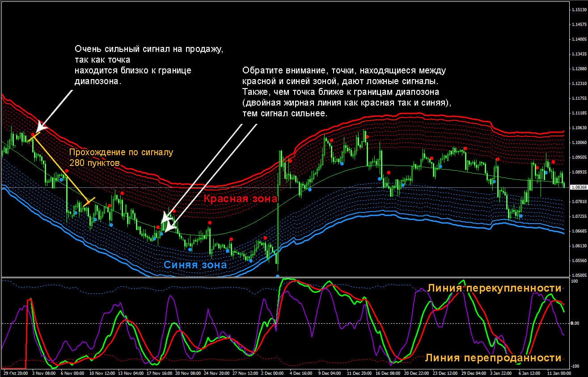Click the 1.06685 price axis label

579,231
